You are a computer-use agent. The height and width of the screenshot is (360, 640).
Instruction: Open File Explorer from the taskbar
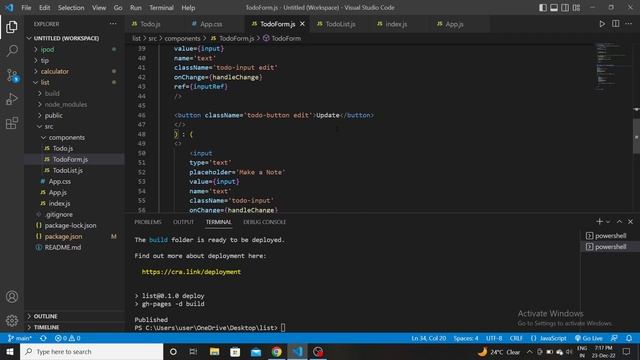point(214,351)
